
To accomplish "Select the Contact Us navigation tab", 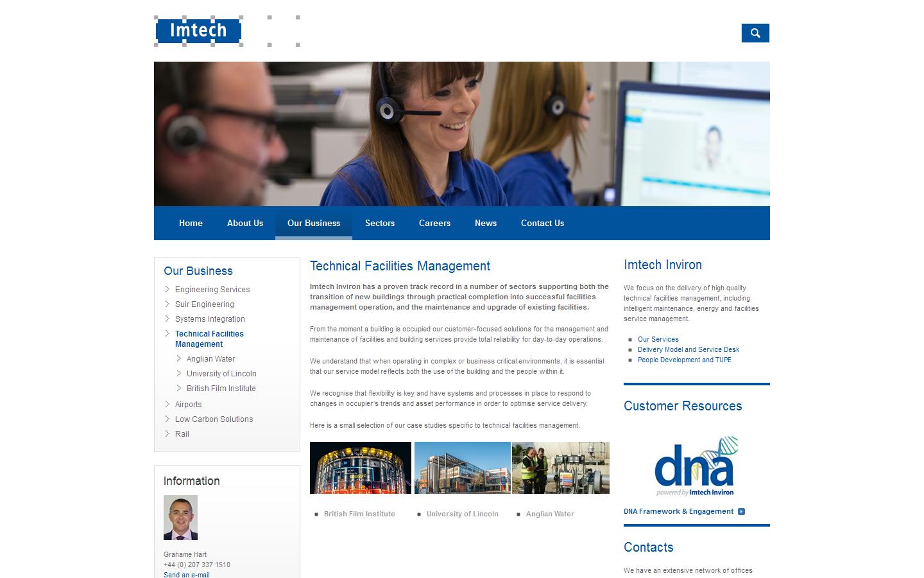I will click(542, 223).
